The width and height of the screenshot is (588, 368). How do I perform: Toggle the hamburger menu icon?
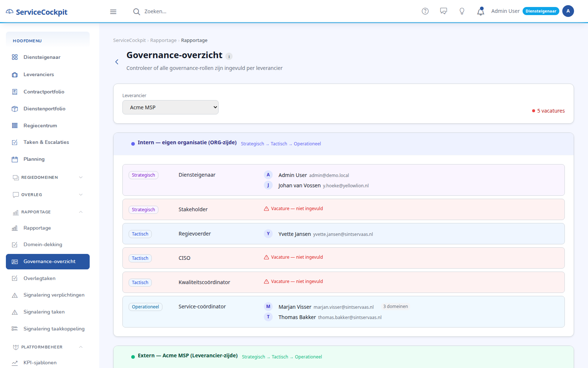coord(113,12)
